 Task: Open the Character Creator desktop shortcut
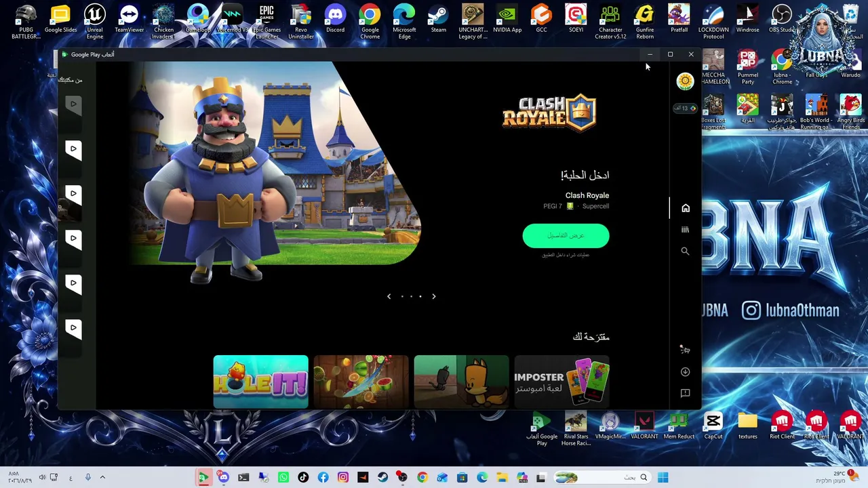point(610,22)
